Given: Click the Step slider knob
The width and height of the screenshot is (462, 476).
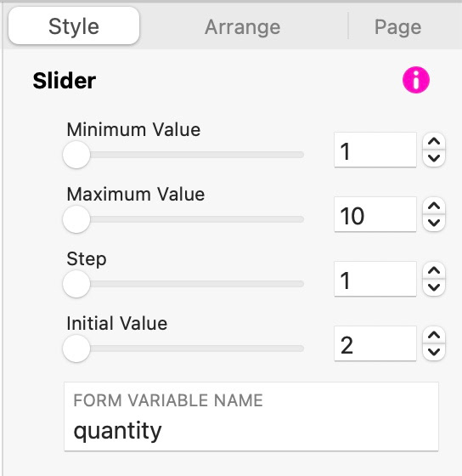Looking at the screenshot, I should (x=76, y=284).
